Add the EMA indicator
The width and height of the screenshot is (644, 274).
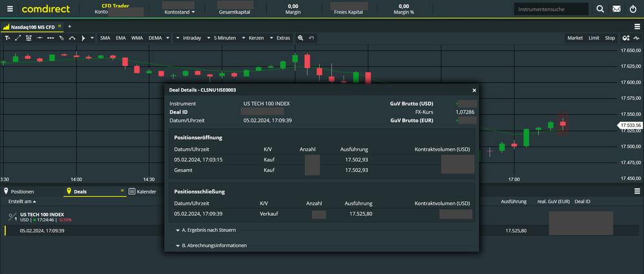pyautogui.click(x=121, y=38)
